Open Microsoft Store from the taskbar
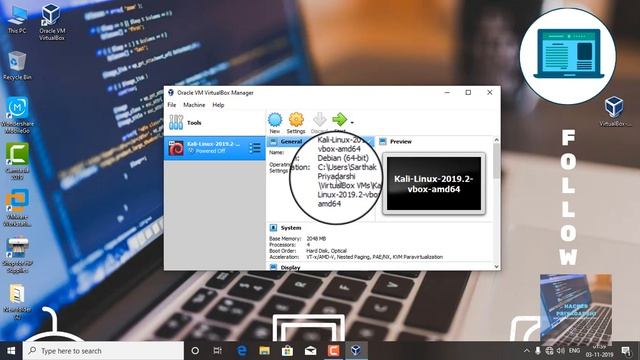The height and width of the screenshot is (360, 640). [x=287, y=351]
